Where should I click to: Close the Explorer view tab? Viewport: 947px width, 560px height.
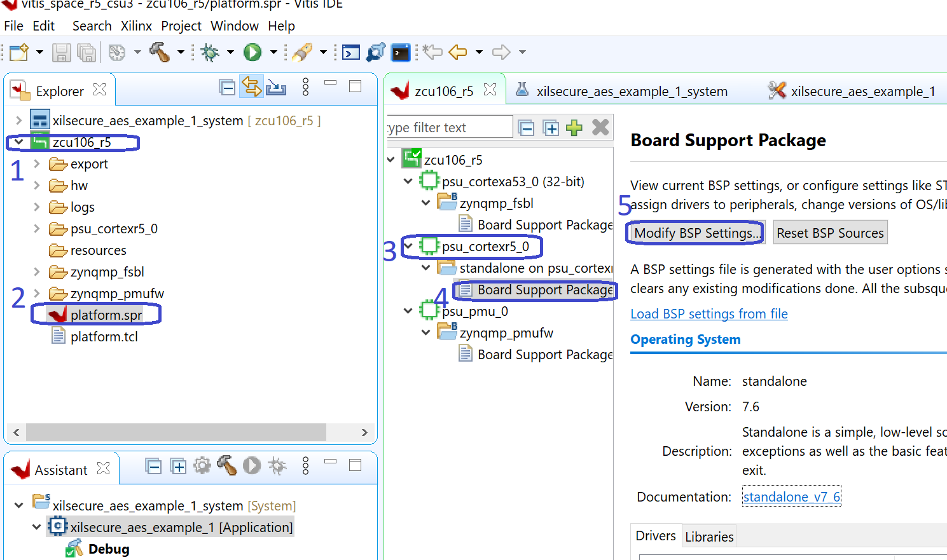100,90
